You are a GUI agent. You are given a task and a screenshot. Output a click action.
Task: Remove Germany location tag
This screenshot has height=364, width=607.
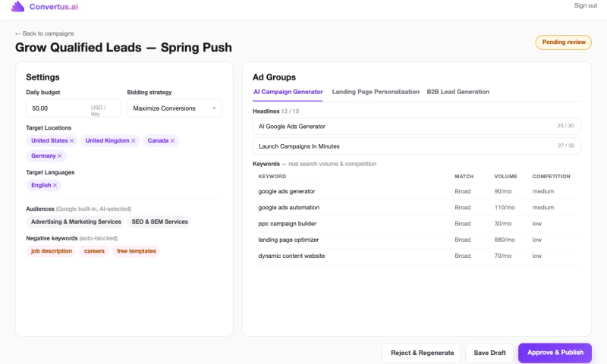tap(60, 156)
